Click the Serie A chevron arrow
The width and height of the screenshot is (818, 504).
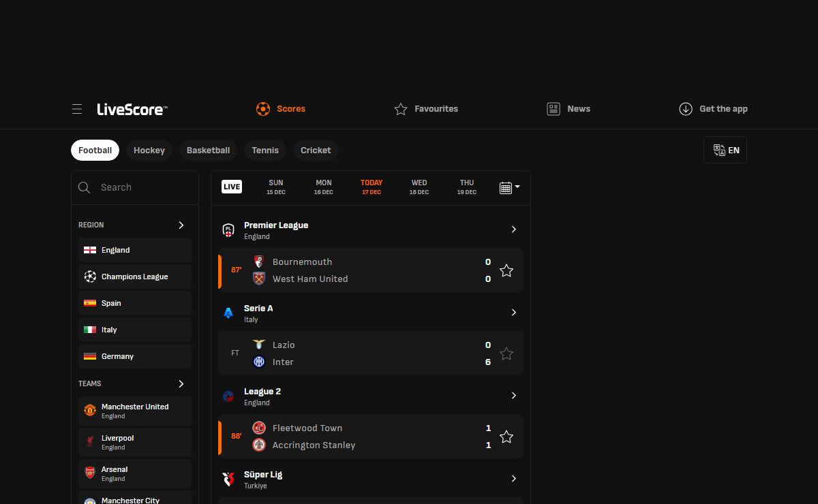click(x=514, y=313)
